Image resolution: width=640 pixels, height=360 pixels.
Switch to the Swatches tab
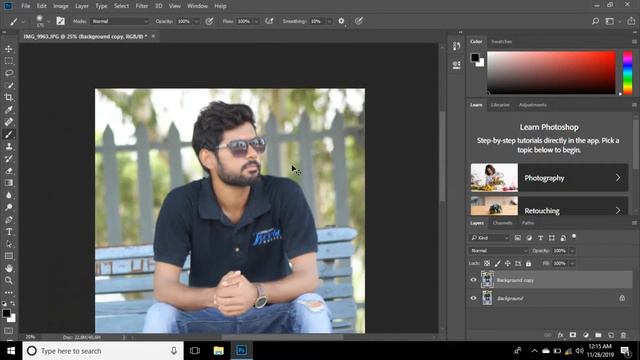pos(502,42)
